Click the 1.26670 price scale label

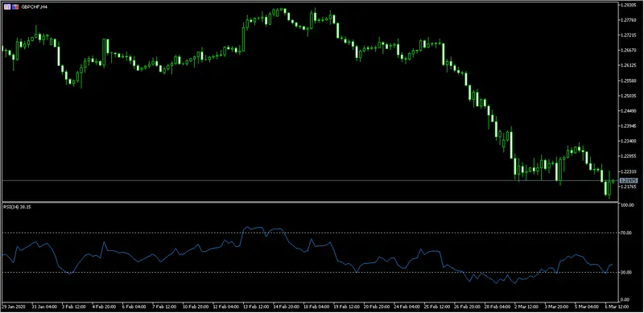(628, 51)
